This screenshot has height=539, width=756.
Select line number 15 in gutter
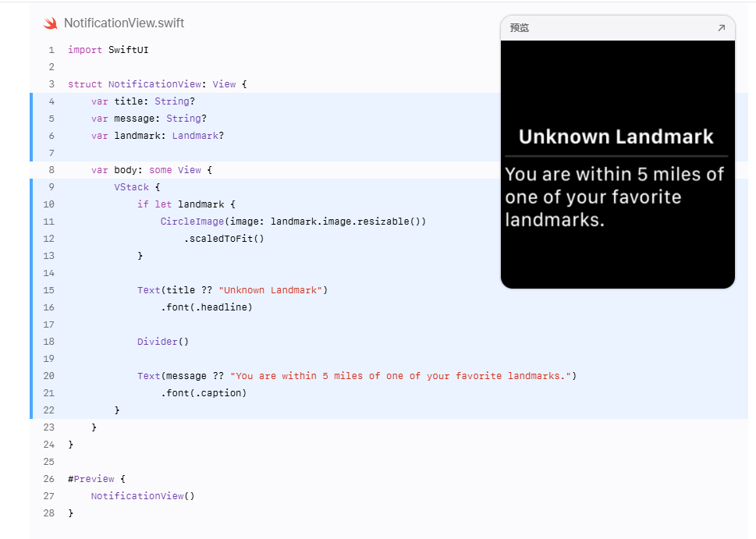coord(48,290)
